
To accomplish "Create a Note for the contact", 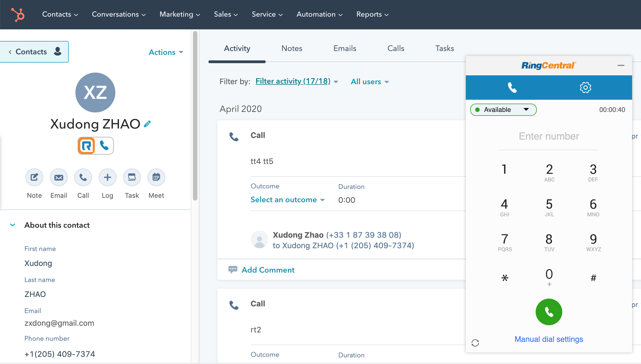I will tap(34, 177).
